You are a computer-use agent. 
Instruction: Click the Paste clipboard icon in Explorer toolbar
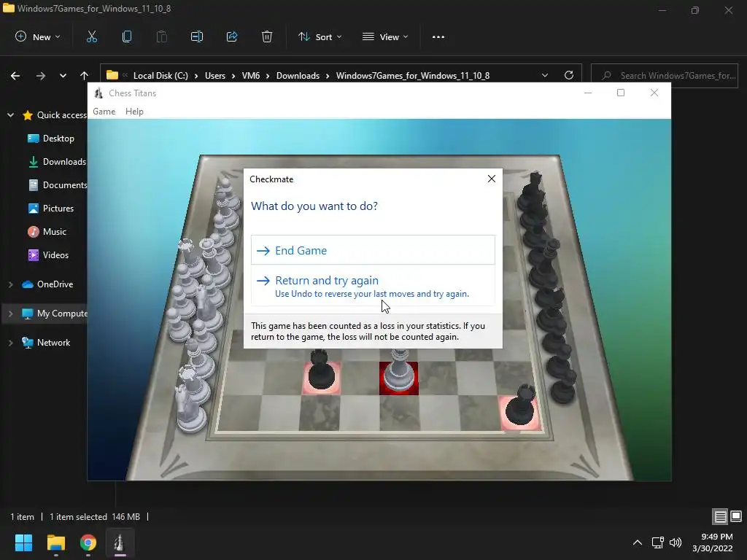(162, 36)
